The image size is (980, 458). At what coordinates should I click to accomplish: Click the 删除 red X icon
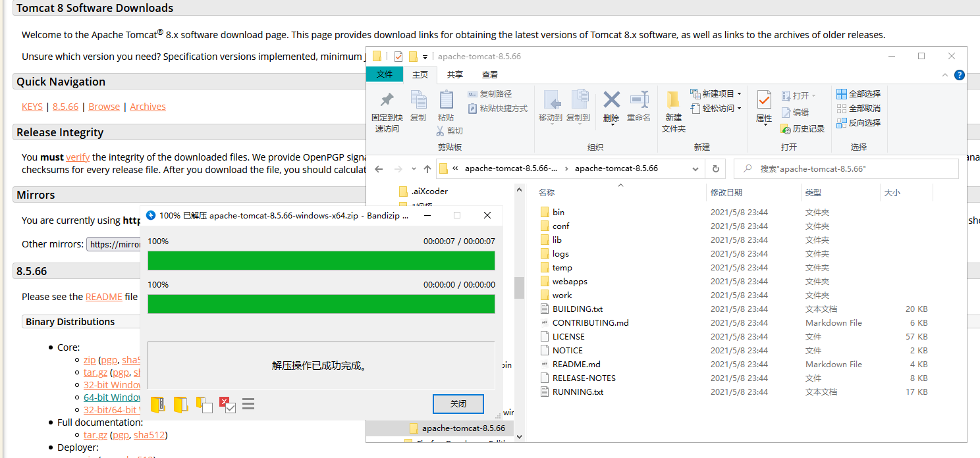point(612,100)
